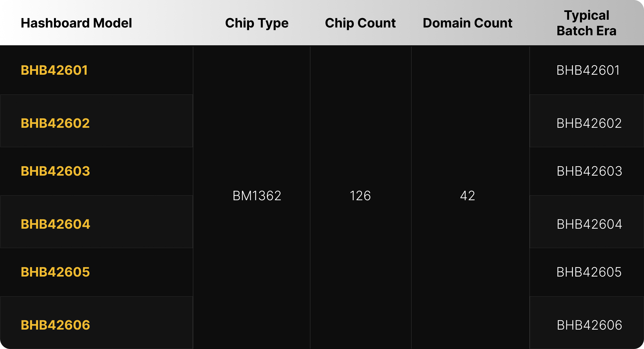Screen dimensions: 644x349
Task: Click white BHB42605 in Typical Batch Era column
Action: 589,272
